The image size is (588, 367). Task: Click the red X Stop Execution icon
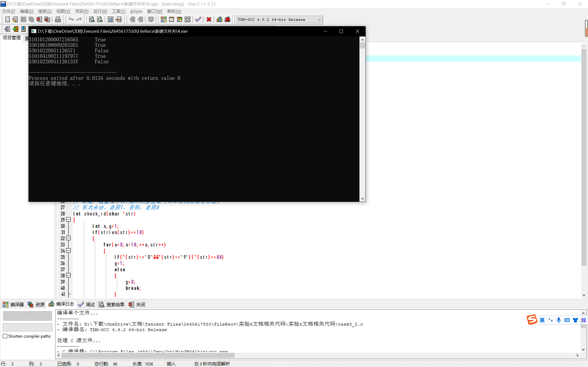209,19
